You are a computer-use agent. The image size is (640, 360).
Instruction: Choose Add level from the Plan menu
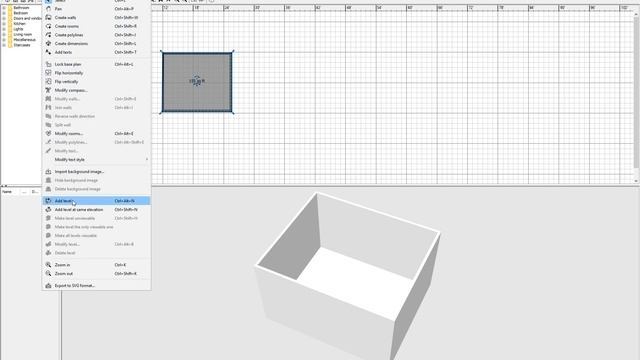(96, 201)
